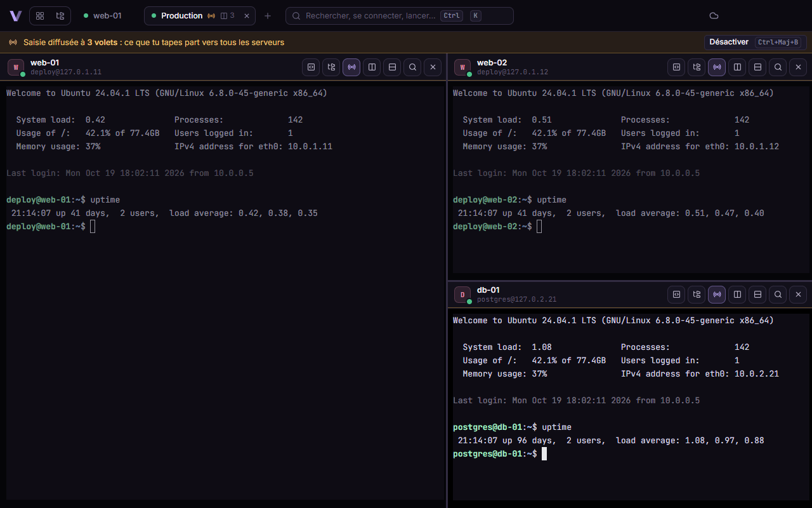Open snippets icon in web-01 pane header

pyautogui.click(x=311, y=67)
